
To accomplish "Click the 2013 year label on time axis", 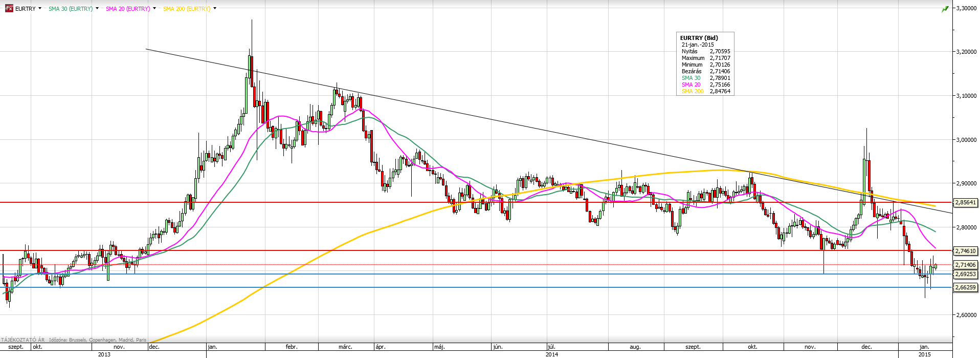I will pos(104,354).
